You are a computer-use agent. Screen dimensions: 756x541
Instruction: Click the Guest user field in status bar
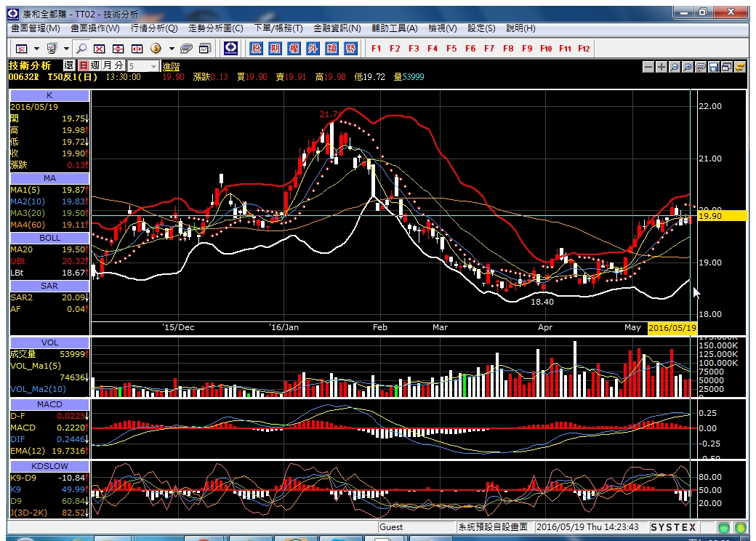(x=416, y=527)
